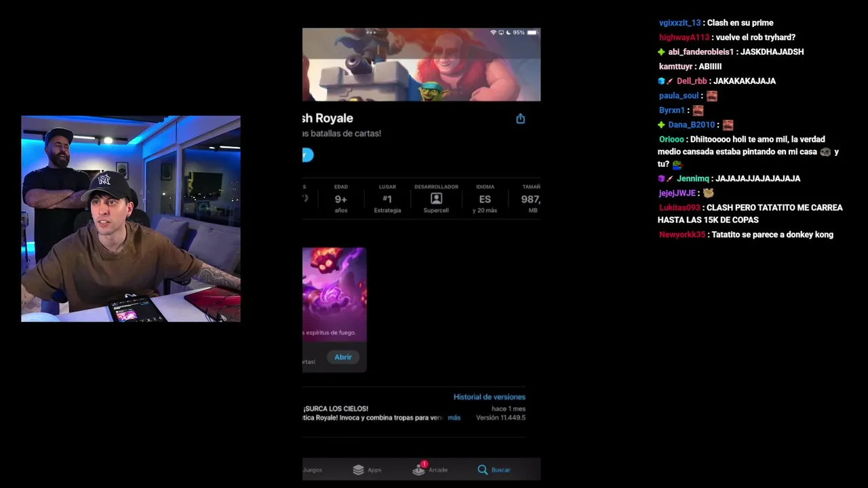Click chat username Newyorkk35
868x488 pixels.
[682, 235]
